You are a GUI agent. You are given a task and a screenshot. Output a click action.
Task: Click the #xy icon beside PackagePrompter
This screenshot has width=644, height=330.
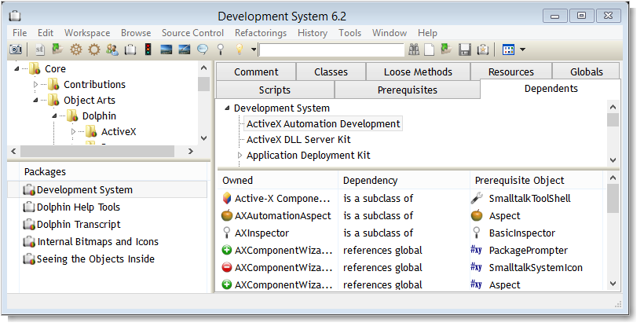click(x=476, y=250)
